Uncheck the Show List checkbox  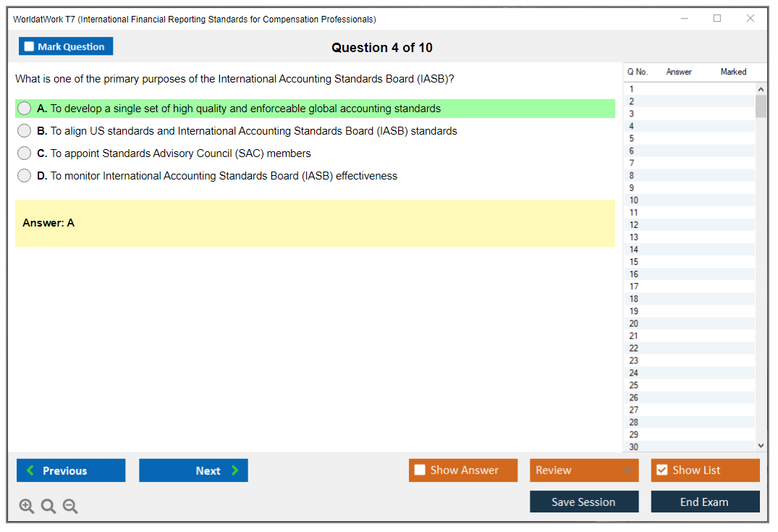pyautogui.click(x=661, y=470)
